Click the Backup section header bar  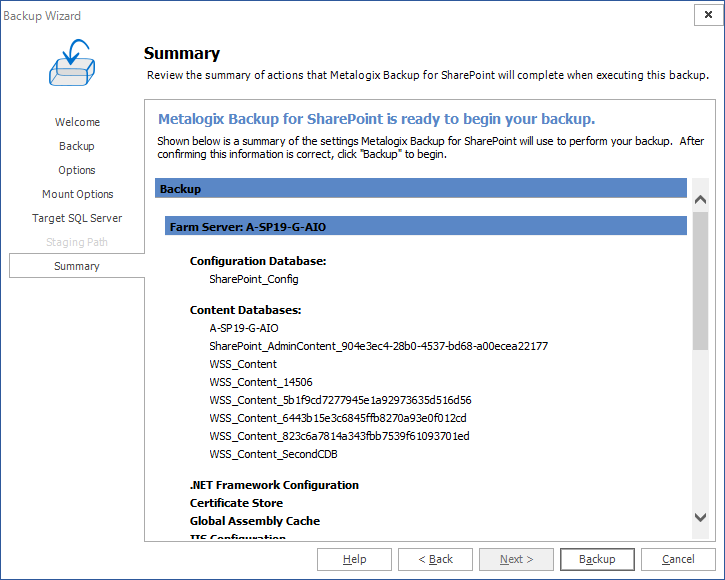(420, 188)
